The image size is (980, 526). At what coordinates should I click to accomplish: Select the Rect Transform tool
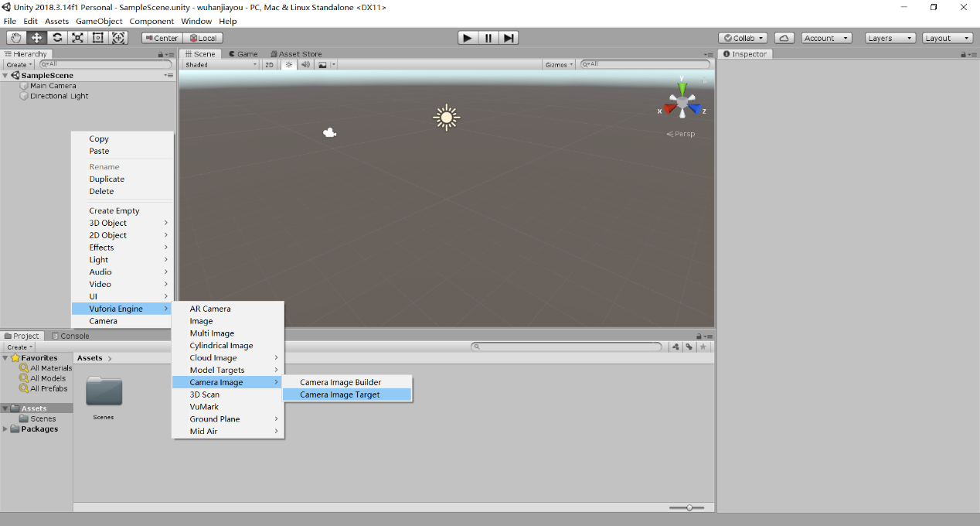pyautogui.click(x=98, y=38)
